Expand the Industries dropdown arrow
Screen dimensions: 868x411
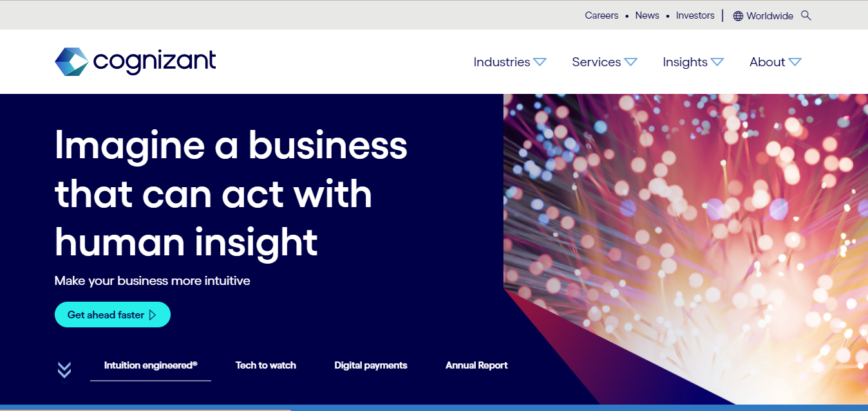540,62
